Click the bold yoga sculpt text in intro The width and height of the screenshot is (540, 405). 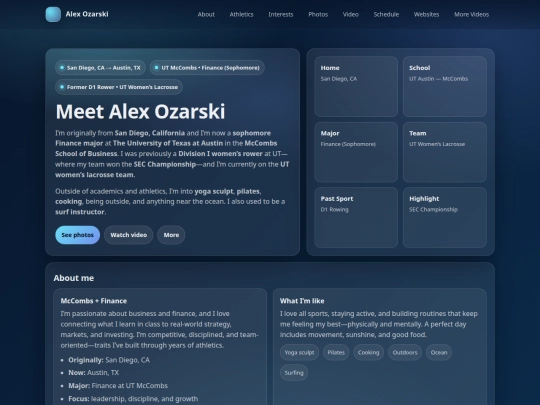pyautogui.click(x=214, y=191)
